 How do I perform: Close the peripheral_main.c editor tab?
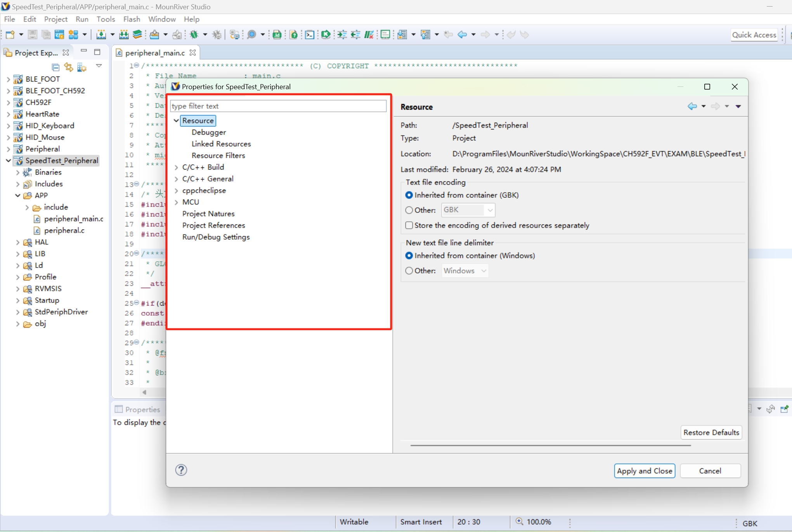[x=192, y=52]
